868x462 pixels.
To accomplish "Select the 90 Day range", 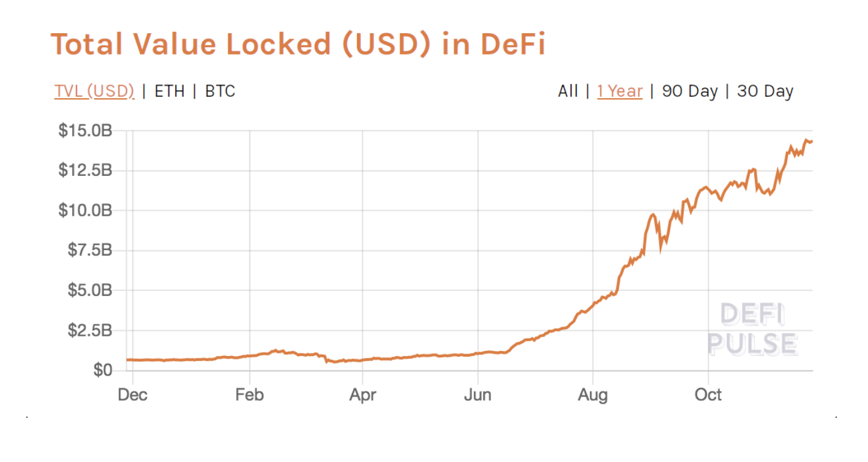I will tap(690, 91).
